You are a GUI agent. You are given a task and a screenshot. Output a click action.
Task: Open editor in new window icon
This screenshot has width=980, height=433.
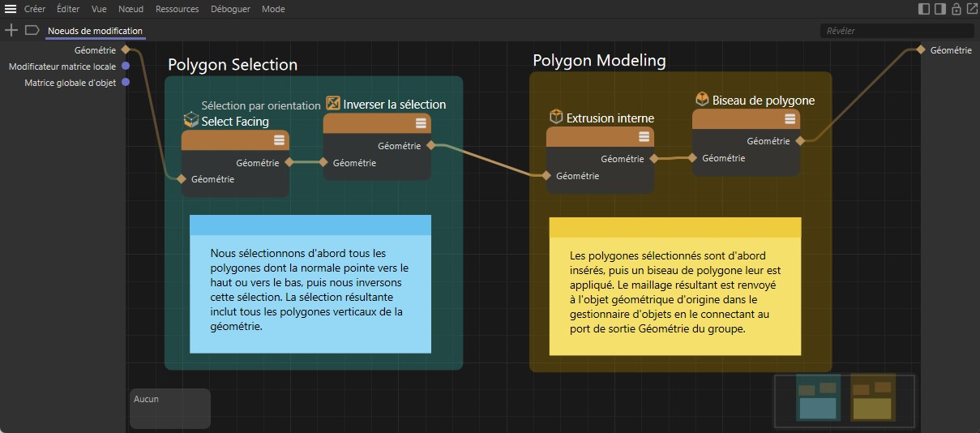point(971,9)
